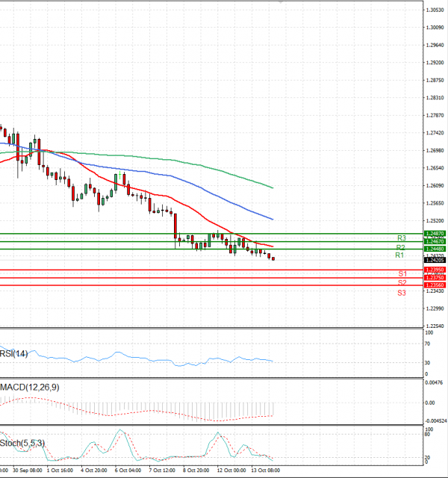
Task: Click the 1.30530 price axis label
Action: pos(435,10)
